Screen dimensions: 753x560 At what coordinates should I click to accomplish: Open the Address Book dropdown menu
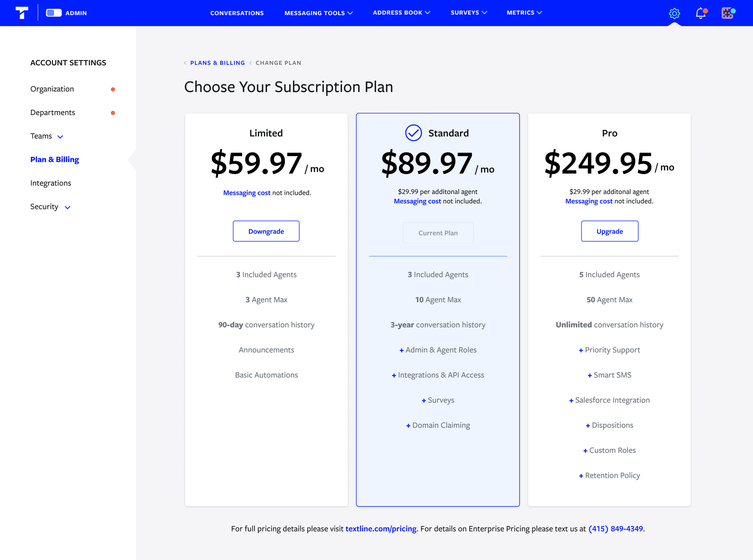pyautogui.click(x=401, y=13)
